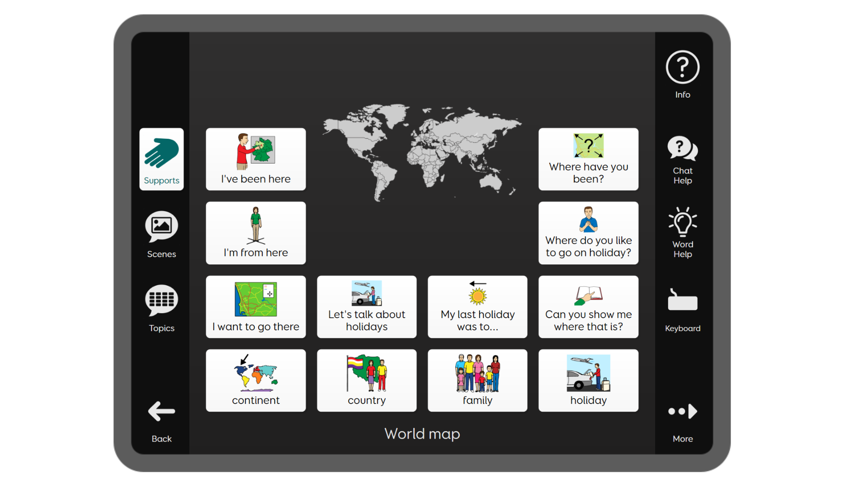Image resolution: width=868 pixels, height=488 pixels.
Task: Select "I want to go there" cell
Action: (256, 307)
